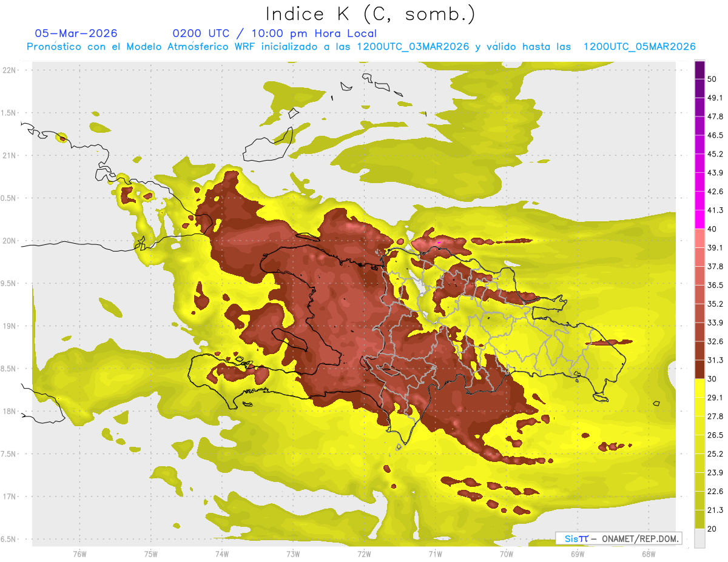Click the '72W' longitude label
The width and height of the screenshot is (728, 562).
coord(364,554)
